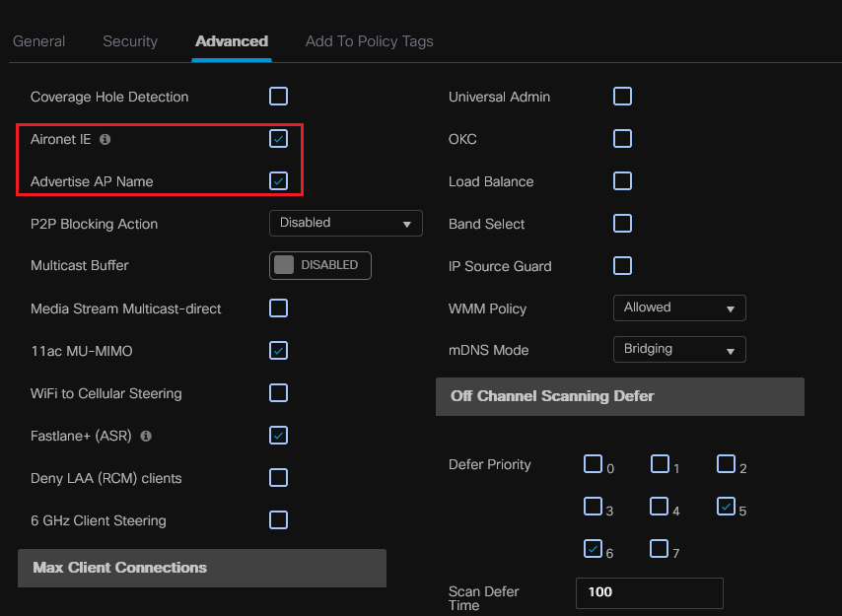
Task: Go to Add To Policy Tags tab
Action: click(x=369, y=41)
